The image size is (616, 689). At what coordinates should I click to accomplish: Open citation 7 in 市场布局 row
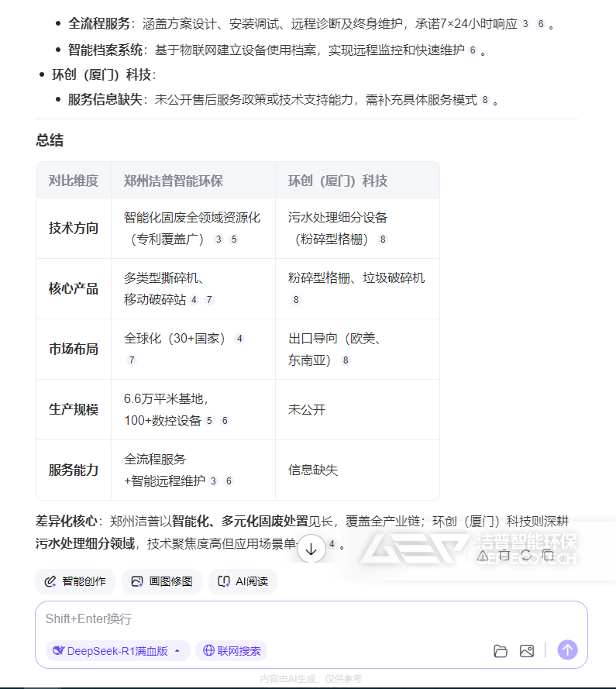132,360
